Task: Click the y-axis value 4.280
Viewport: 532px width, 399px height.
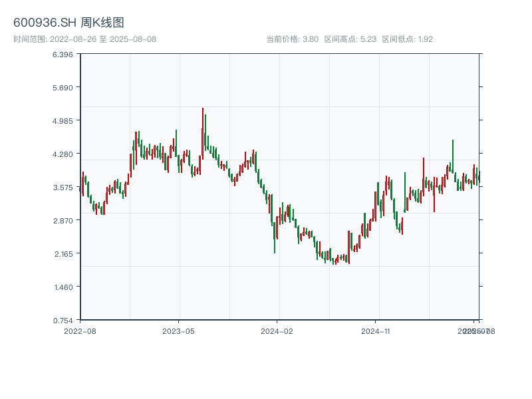Action: click(63, 154)
